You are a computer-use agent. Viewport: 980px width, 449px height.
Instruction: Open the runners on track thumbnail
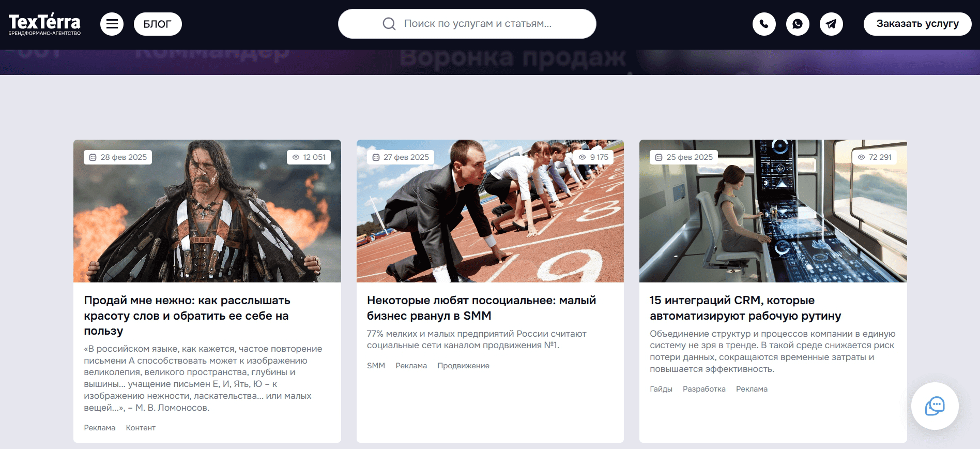[x=490, y=211]
